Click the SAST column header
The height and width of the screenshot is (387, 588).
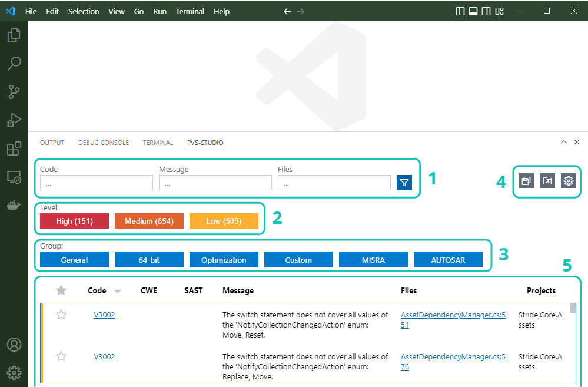(x=194, y=290)
